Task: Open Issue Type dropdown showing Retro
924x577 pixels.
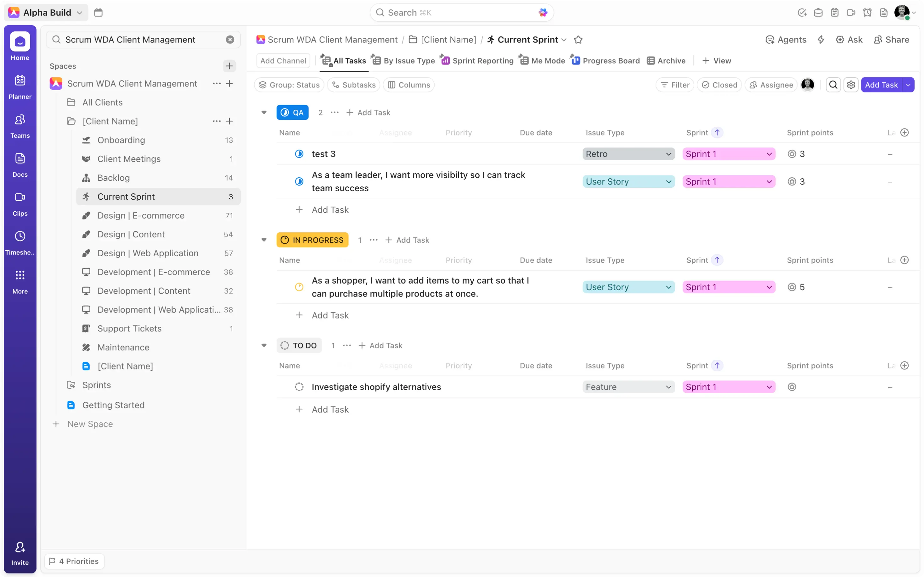Action: coord(628,154)
